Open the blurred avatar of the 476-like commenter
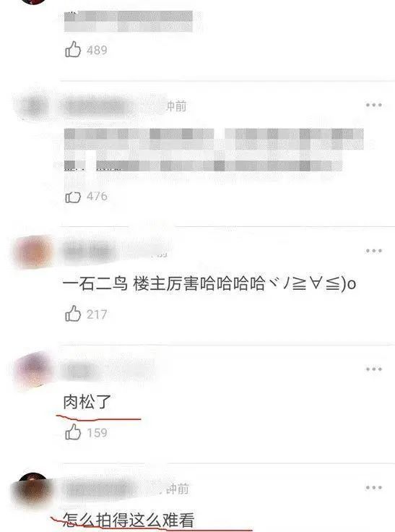The height and width of the screenshot is (532, 395). (33, 106)
